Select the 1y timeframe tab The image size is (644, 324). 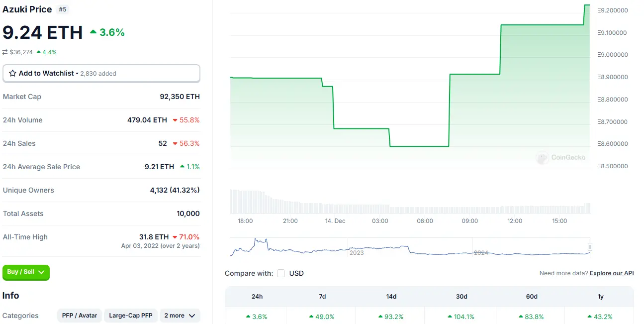(x=600, y=297)
